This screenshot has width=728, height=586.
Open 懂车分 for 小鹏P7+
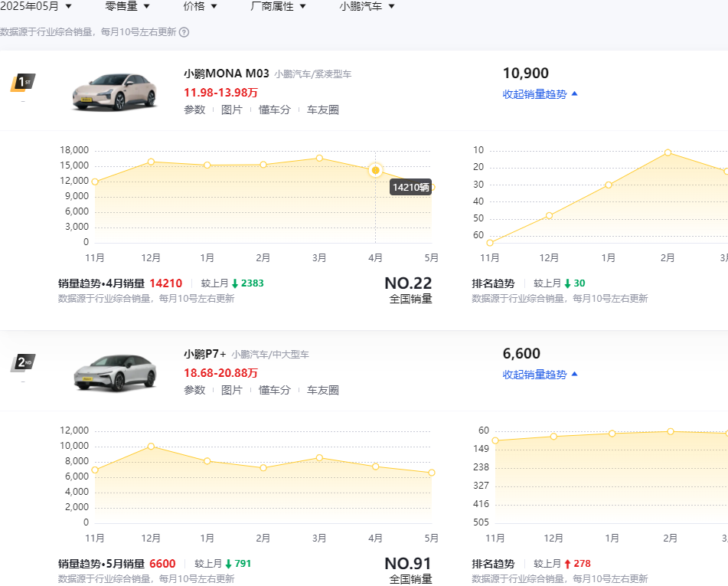click(274, 390)
